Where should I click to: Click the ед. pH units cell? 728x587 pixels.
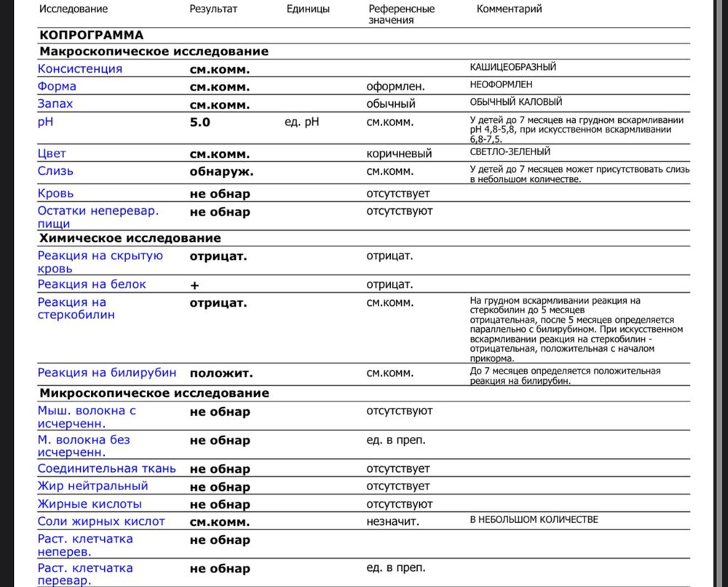[x=302, y=122]
